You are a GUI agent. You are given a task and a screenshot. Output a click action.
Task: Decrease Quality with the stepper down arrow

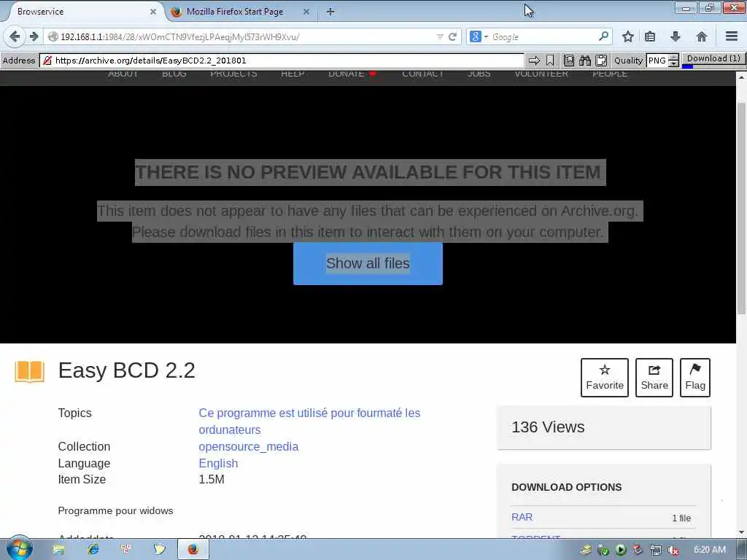pyautogui.click(x=673, y=64)
